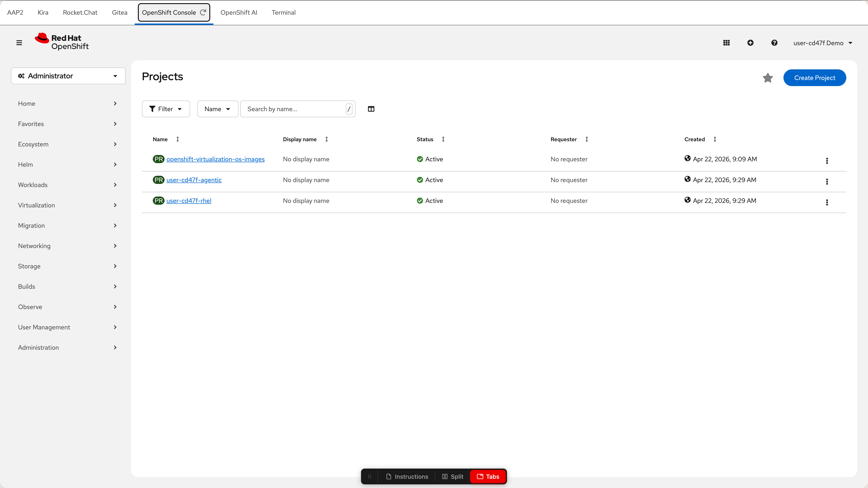This screenshot has width=868, height=488.
Task: Open the help question mark menu
Action: click(x=774, y=43)
